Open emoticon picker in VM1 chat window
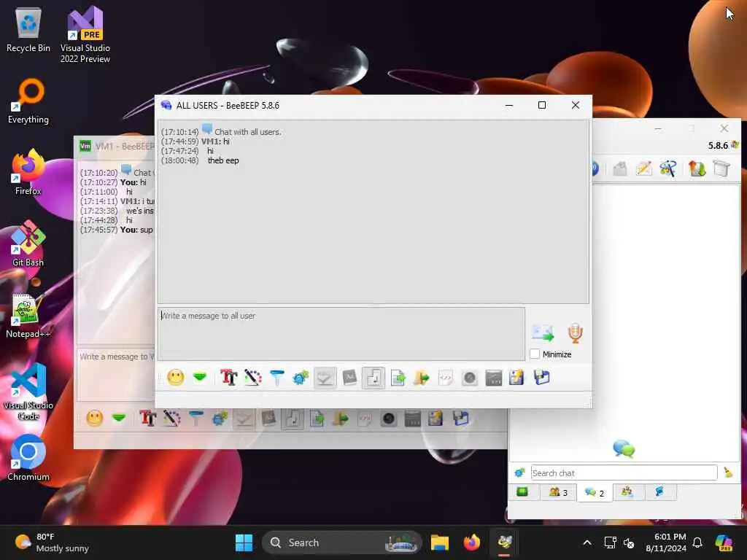747x560 pixels. click(x=94, y=418)
